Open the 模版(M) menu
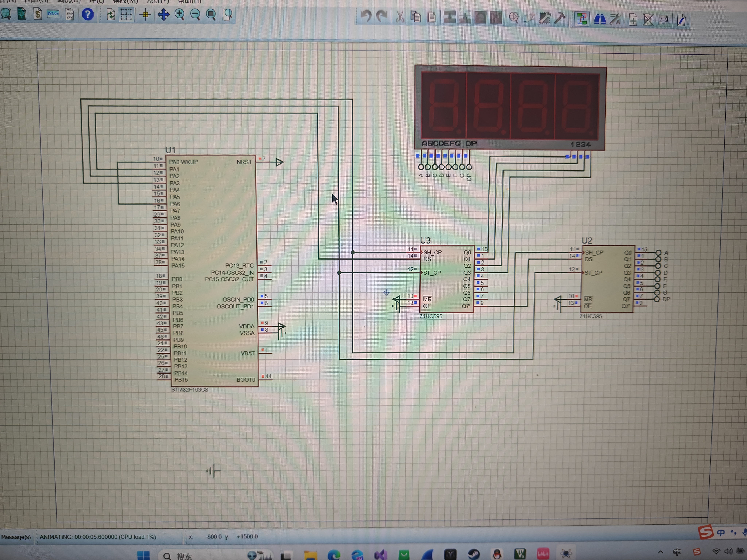 pyautogui.click(x=125, y=2)
